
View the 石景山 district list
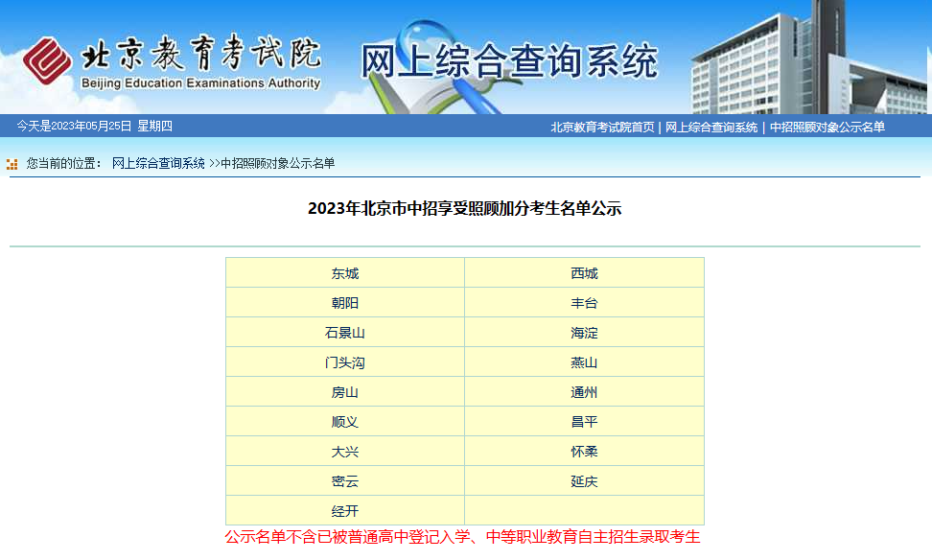[x=345, y=333]
